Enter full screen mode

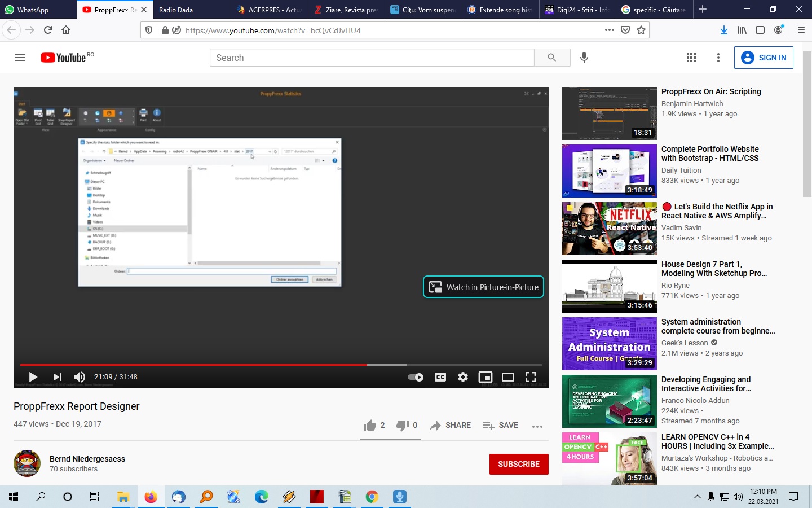[x=531, y=377]
